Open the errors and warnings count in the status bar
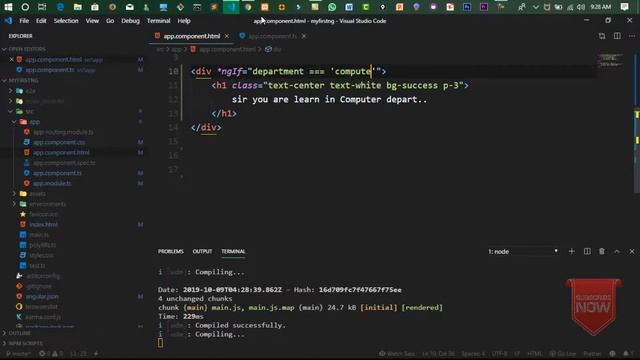The width and height of the screenshot is (640, 360). click(51, 354)
